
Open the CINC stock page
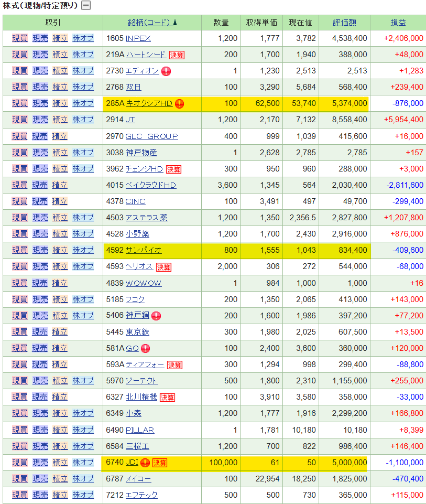pyautogui.click(x=136, y=201)
